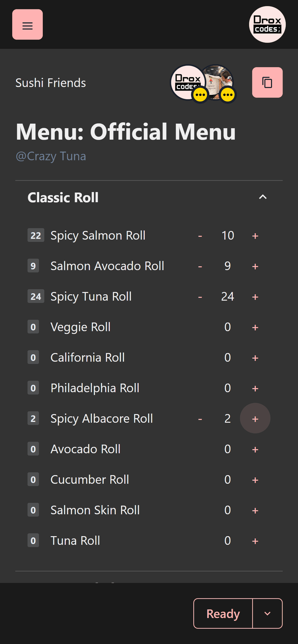
Task: Decrease Spicy Albacore Roll quantity
Action: point(200,419)
